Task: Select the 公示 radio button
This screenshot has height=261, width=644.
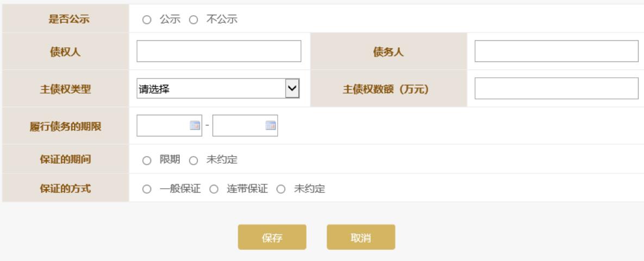Action: pyautogui.click(x=146, y=21)
